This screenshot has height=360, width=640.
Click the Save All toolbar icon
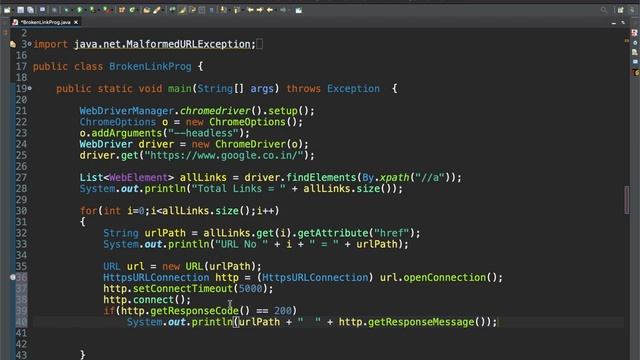(30, 10)
